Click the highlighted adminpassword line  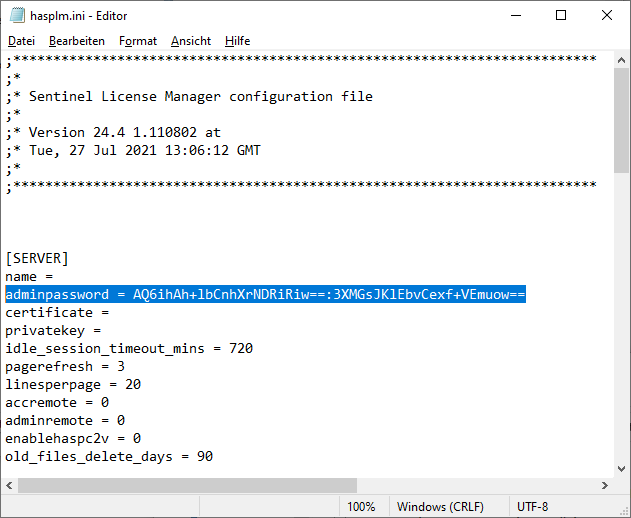[x=266, y=295]
